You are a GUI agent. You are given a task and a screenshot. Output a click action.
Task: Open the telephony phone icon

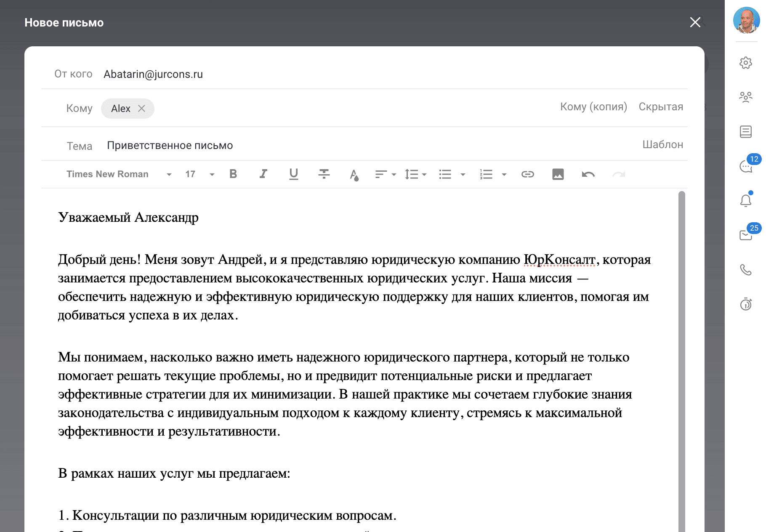click(746, 269)
